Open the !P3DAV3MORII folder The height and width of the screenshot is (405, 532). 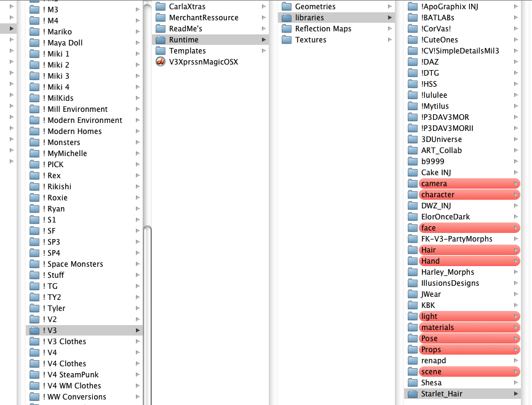463,128
